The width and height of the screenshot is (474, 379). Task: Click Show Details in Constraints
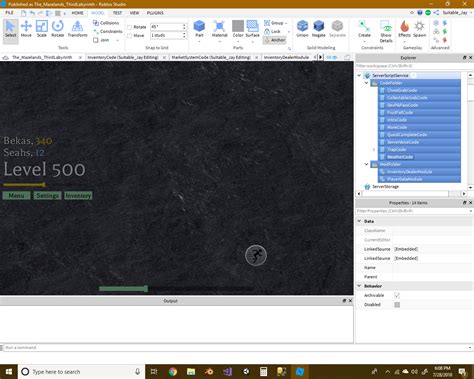click(386, 31)
